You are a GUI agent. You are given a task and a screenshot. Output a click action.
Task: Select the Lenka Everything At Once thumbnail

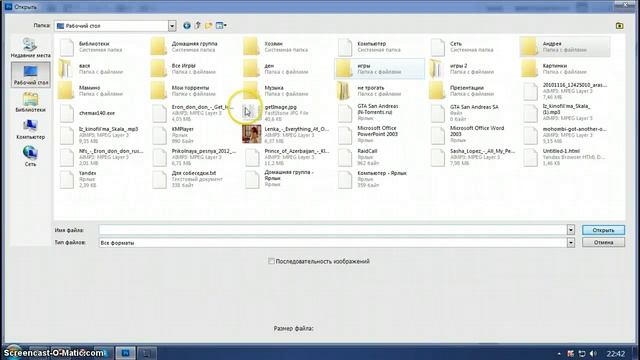[251, 134]
